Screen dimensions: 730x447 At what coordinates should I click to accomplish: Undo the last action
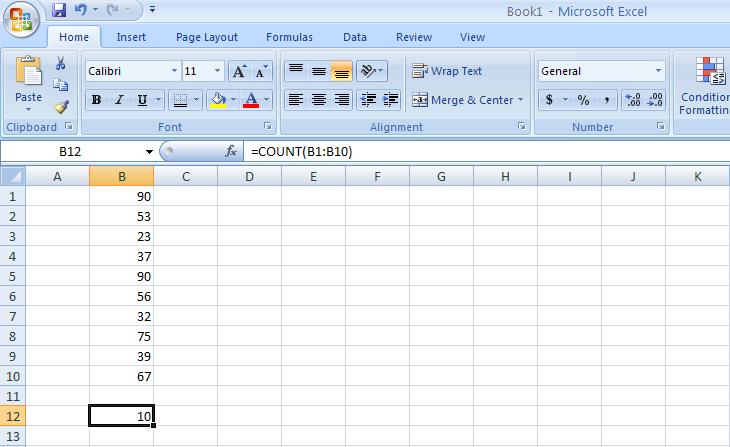pyautogui.click(x=80, y=10)
